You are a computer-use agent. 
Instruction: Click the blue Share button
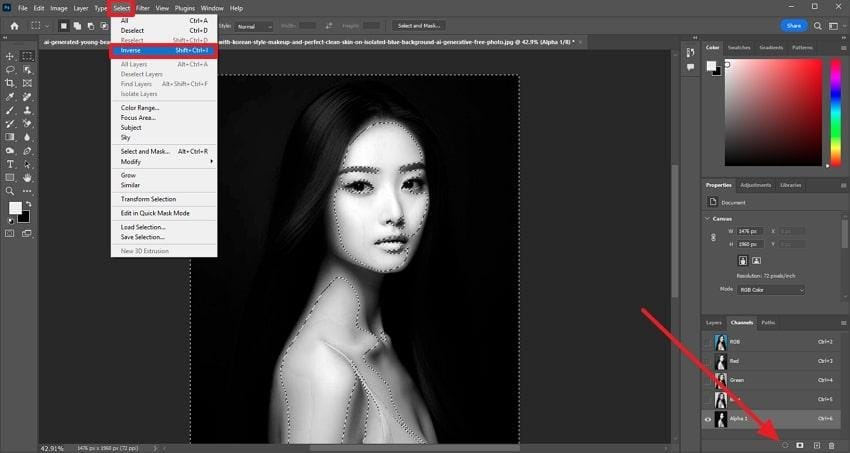tap(794, 26)
